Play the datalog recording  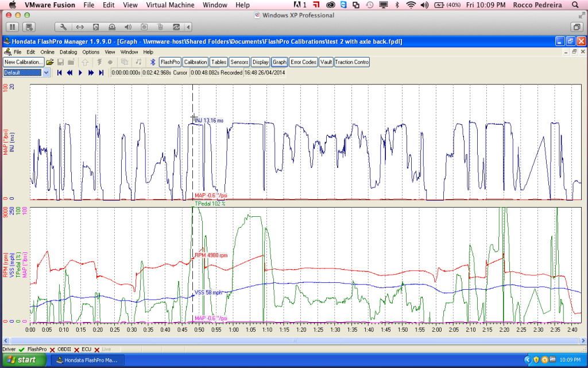point(80,73)
